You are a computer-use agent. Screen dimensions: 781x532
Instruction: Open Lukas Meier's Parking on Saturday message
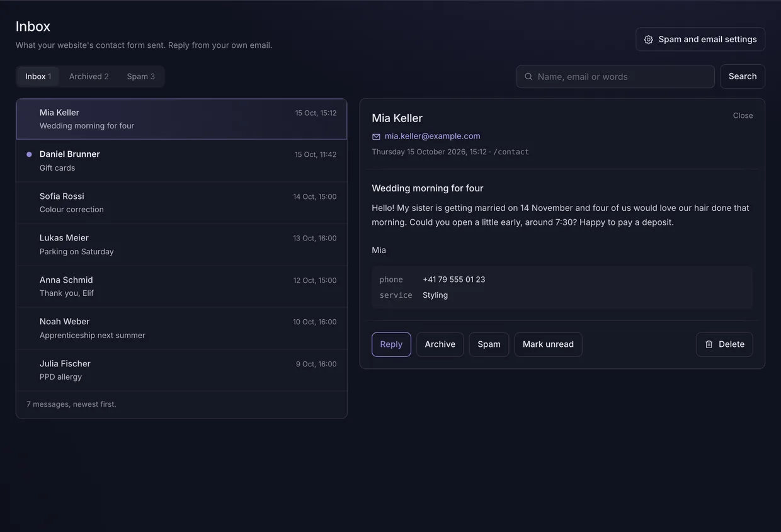coord(181,244)
